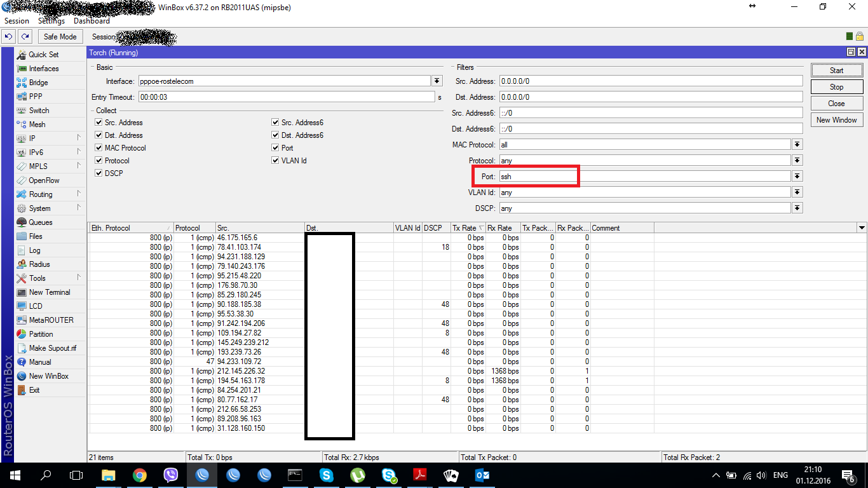The height and width of the screenshot is (488, 868).
Task: Open the Dashboard menu
Action: click(92, 21)
